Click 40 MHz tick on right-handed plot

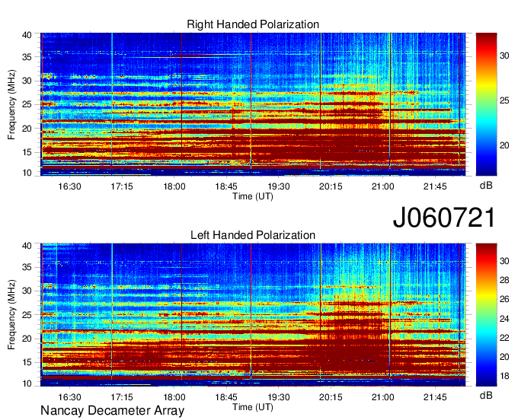coord(27,35)
